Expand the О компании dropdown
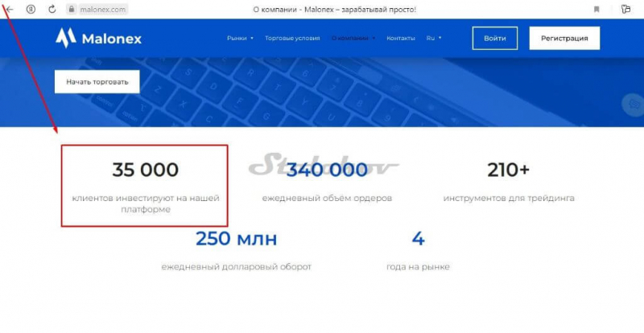 coord(353,38)
